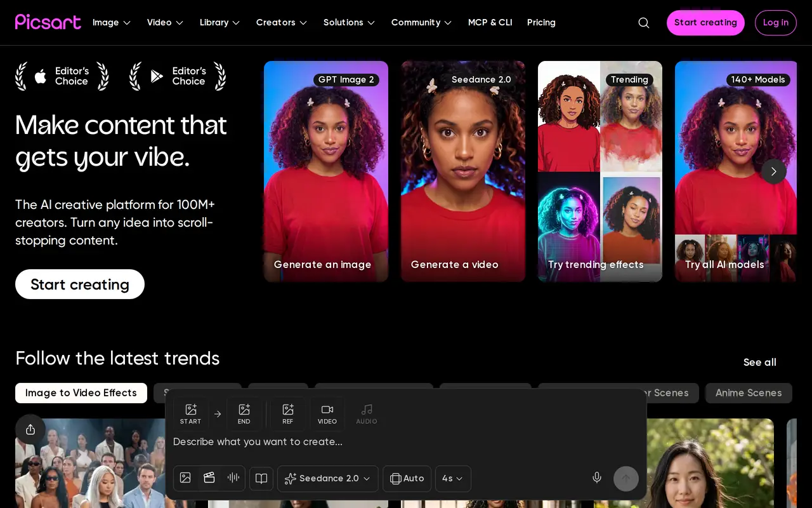Click the 140+ Models label
This screenshot has width=812, height=508.
(x=758, y=80)
